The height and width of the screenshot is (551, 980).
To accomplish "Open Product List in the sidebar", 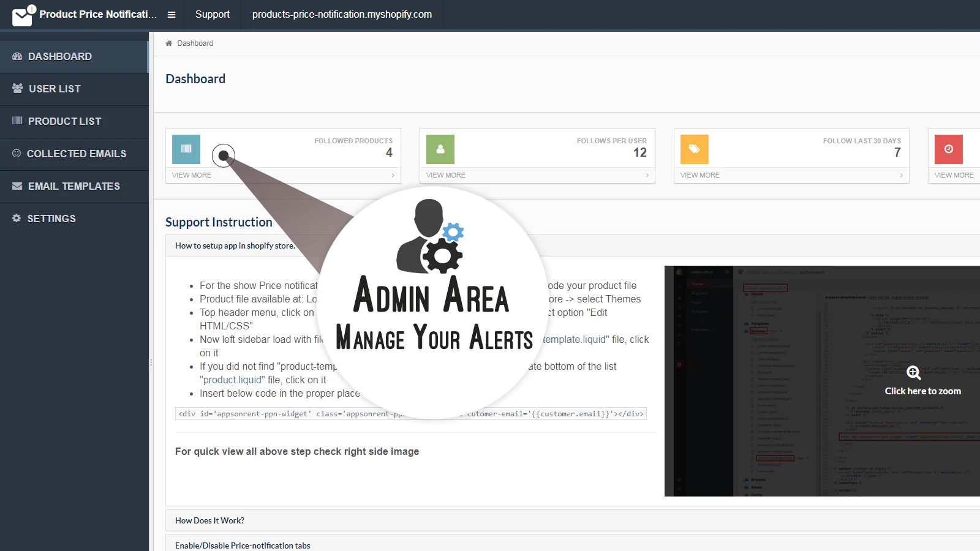I will (x=74, y=121).
